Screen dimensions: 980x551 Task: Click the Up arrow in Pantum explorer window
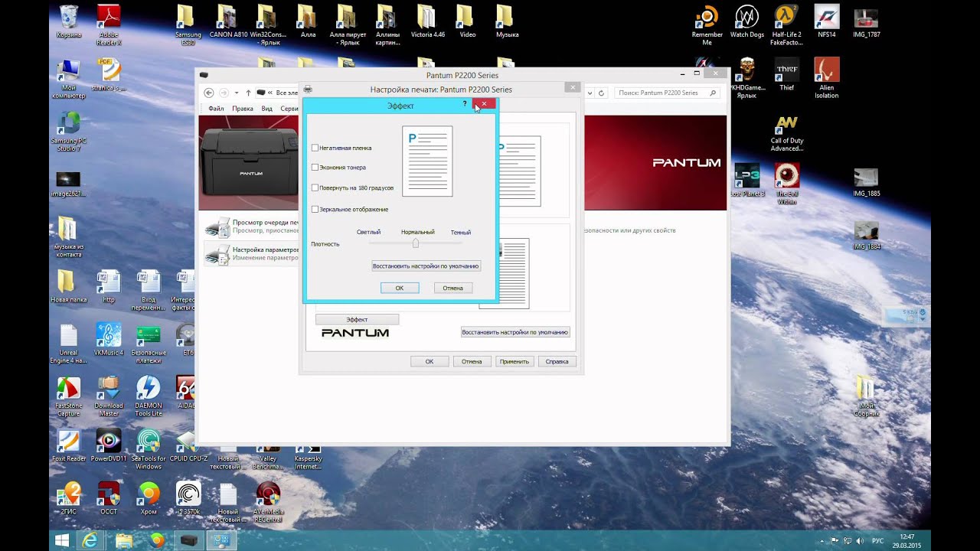point(248,93)
